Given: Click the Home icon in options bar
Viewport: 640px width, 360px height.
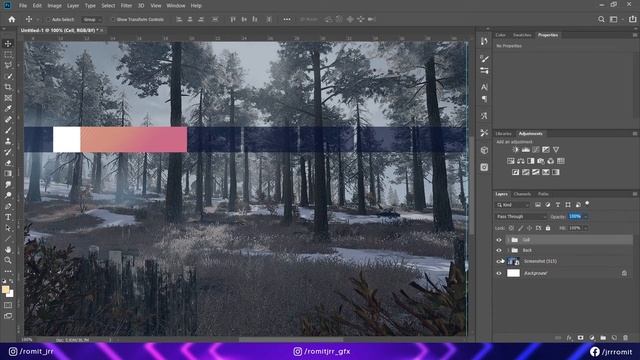Looking at the screenshot, I should point(12,19).
